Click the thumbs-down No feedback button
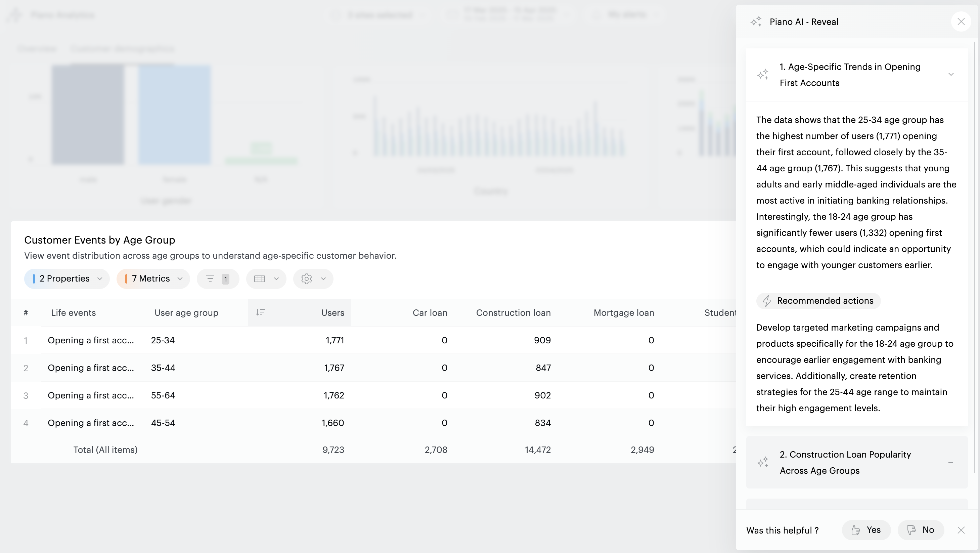 [921, 530]
